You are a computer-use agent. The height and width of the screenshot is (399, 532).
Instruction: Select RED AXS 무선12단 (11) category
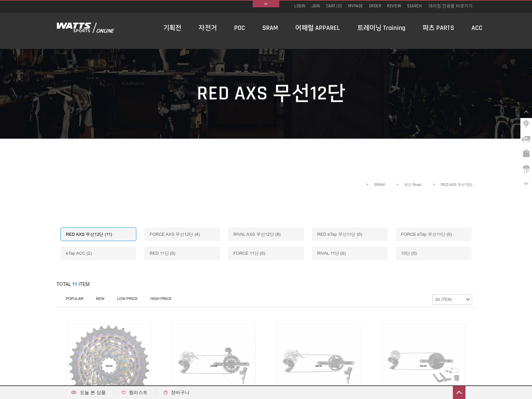click(x=98, y=234)
